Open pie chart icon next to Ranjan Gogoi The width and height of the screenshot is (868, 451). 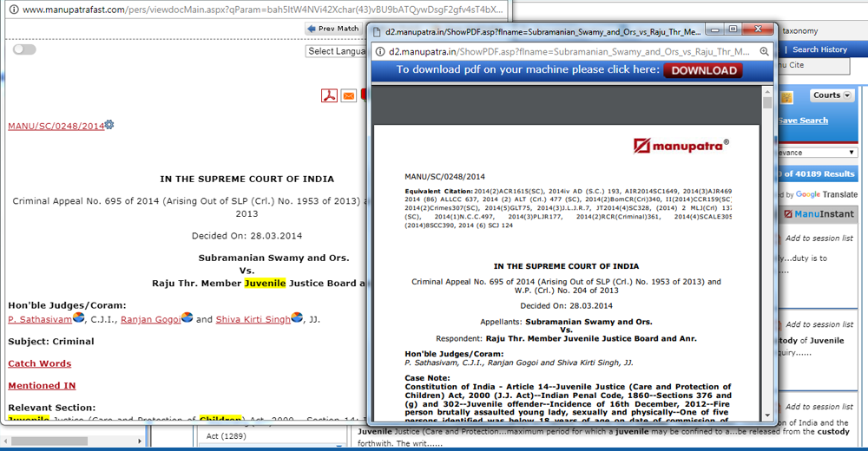[187, 317]
